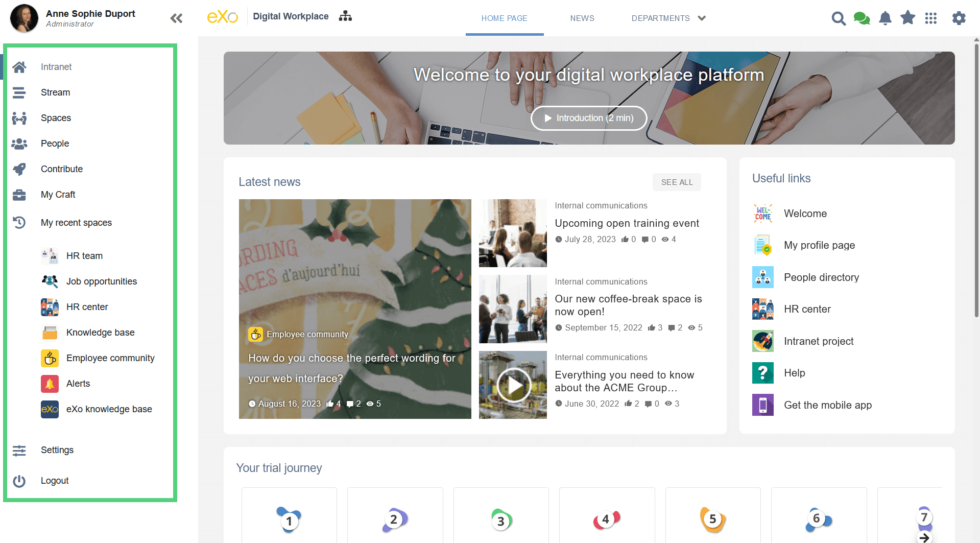Click the Digital Workplace title
Image resolution: width=980 pixels, height=543 pixels.
(291, 16)
